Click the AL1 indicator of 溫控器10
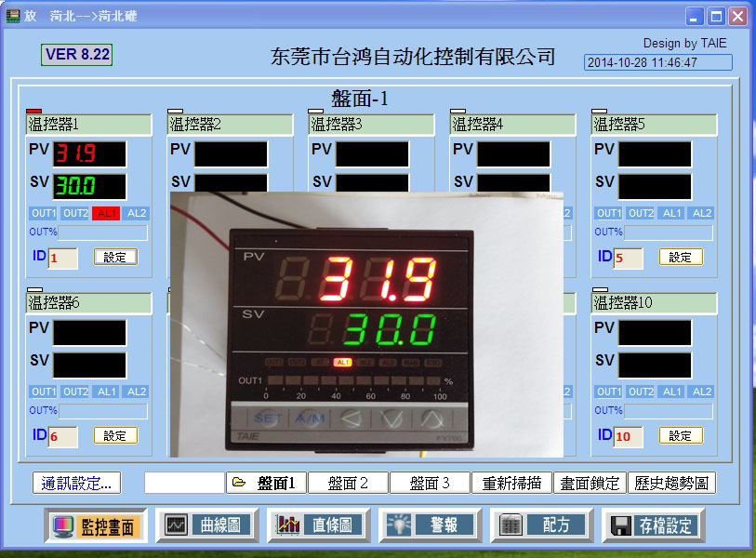 (x=671, y=392)
